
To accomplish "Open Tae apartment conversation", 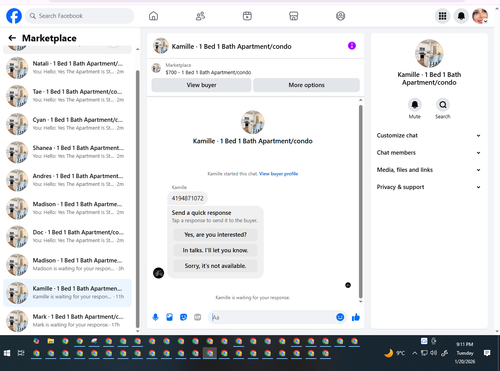I will 67,96.
